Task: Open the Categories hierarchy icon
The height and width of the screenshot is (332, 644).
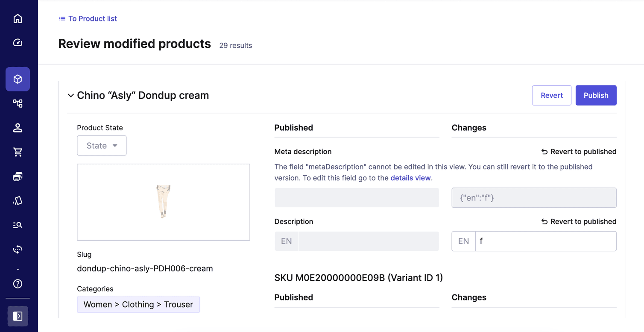Action: 18,103
